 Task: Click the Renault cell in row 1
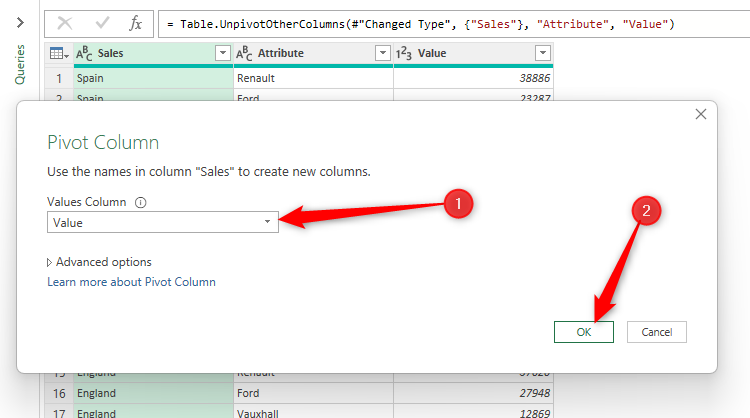[313, 78]
